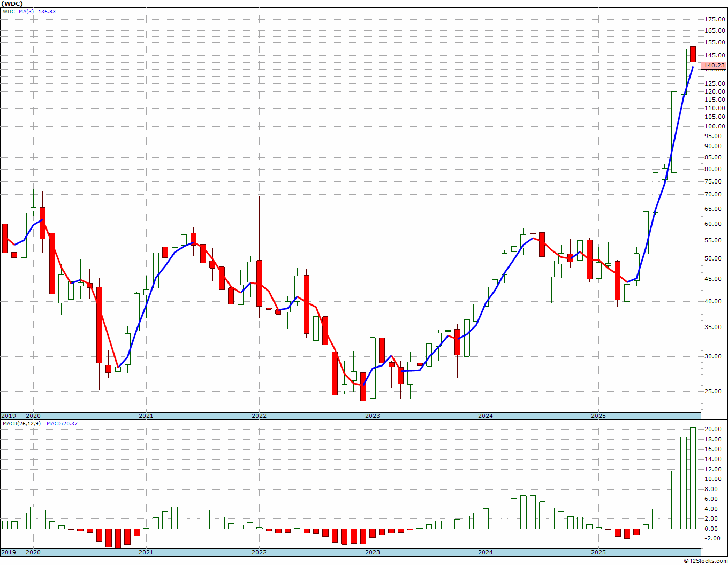Image resolution: width=728 pixels, height=565 pixels.
Task: Click the 155.00 price axis label
Action: click(x=715, y=42)
